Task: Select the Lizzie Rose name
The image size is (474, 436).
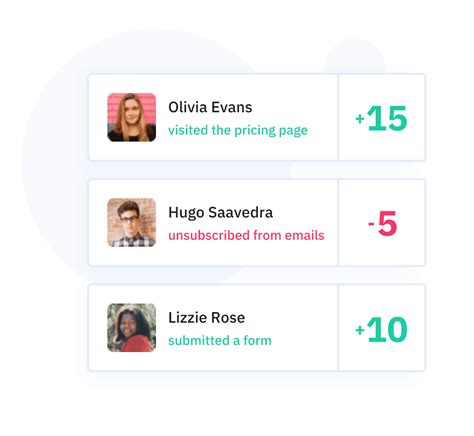Action: [x=207, y=318]
